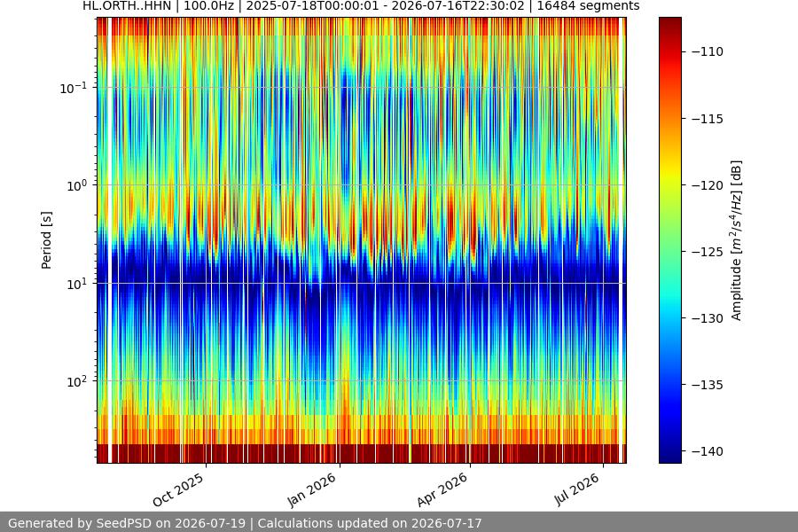Click the 10¹ period tick label
The image size is (798, 532).
77,284
